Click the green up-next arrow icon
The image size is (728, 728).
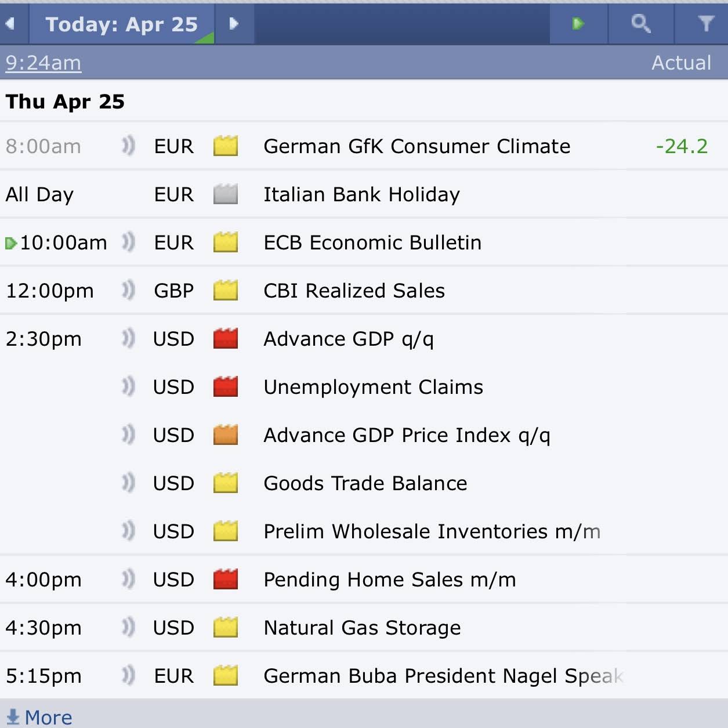(578, 24)
